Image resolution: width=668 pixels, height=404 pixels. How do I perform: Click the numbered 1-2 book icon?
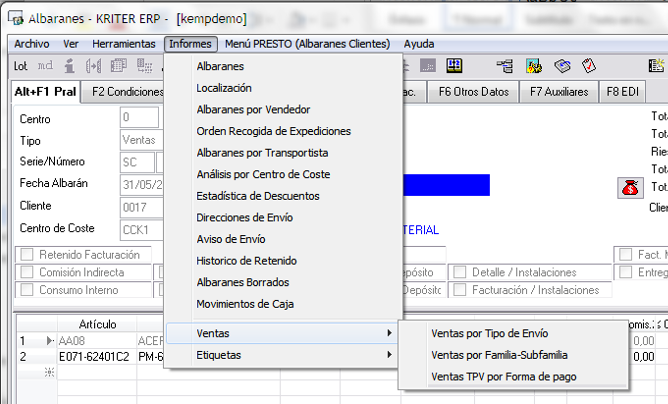(454, 66)
